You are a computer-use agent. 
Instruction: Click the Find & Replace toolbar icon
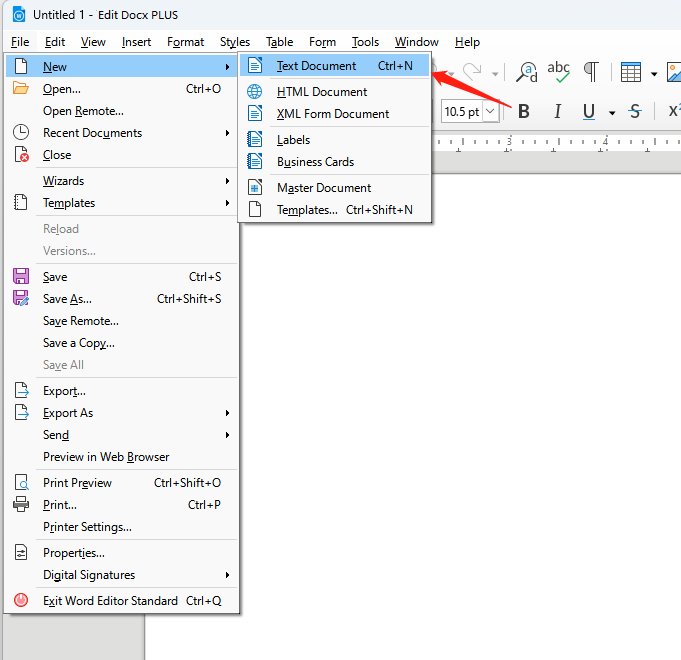pos(526,72)
